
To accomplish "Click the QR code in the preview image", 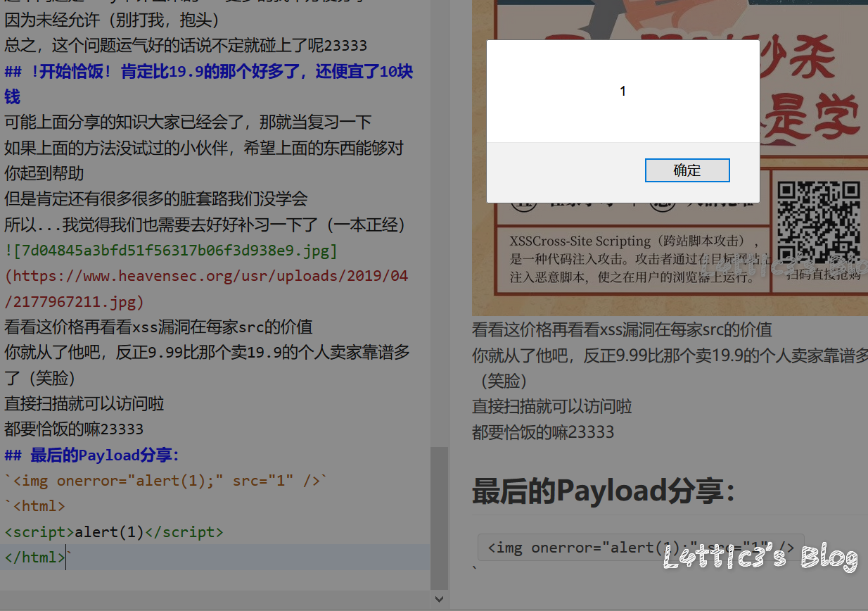I will coord(819,222).
